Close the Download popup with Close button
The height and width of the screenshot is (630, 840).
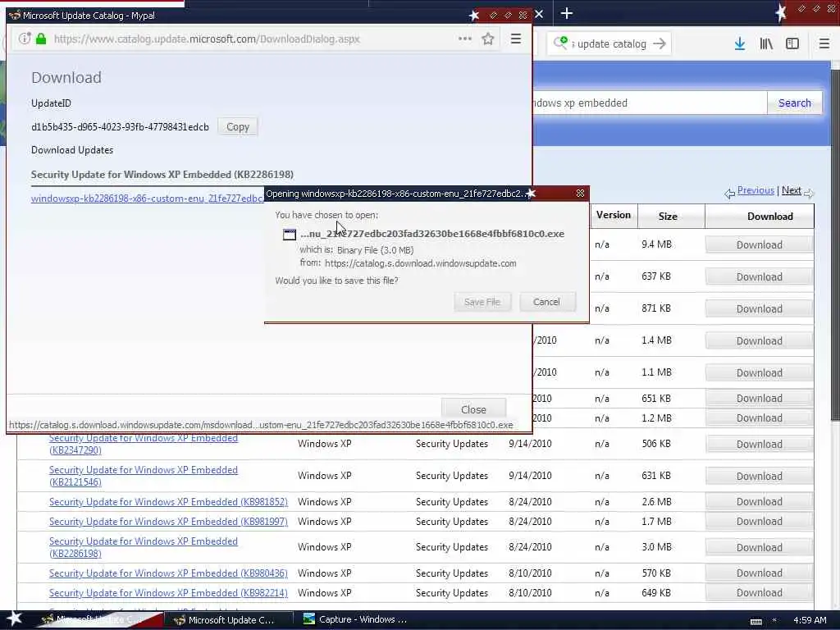point(473,409)
